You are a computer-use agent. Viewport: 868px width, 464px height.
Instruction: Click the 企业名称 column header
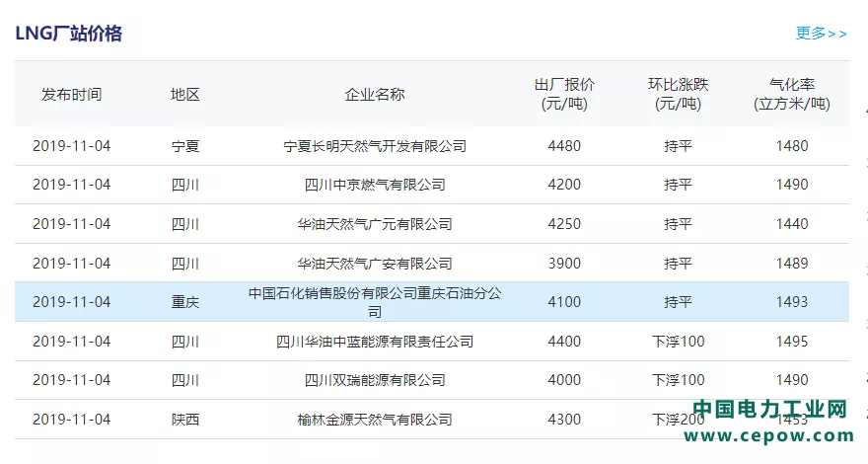(375, 95)
